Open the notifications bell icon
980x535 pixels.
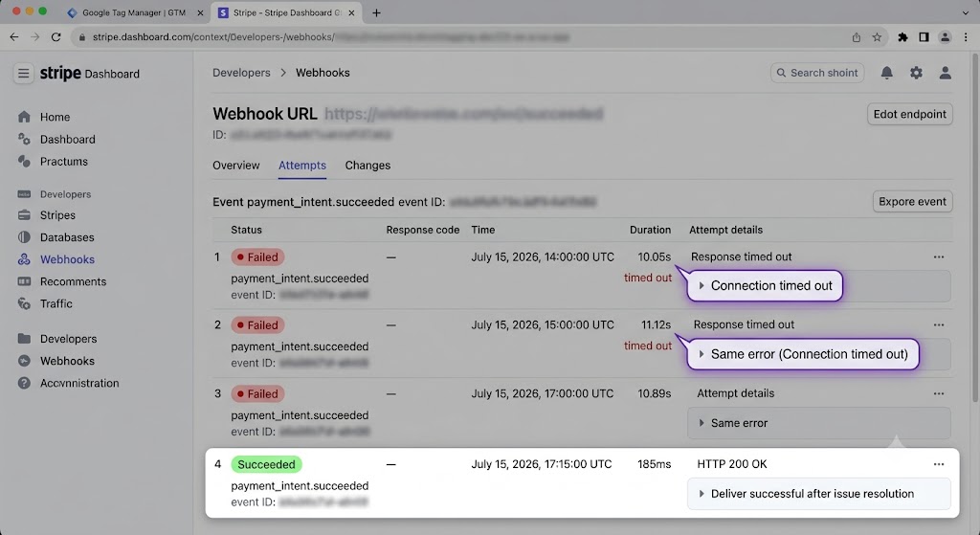886,73
